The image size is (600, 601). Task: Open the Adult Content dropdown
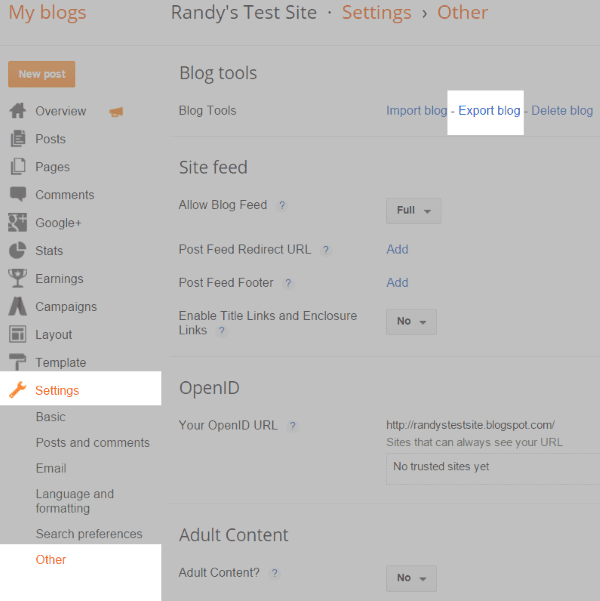click(x=411, y=577)
